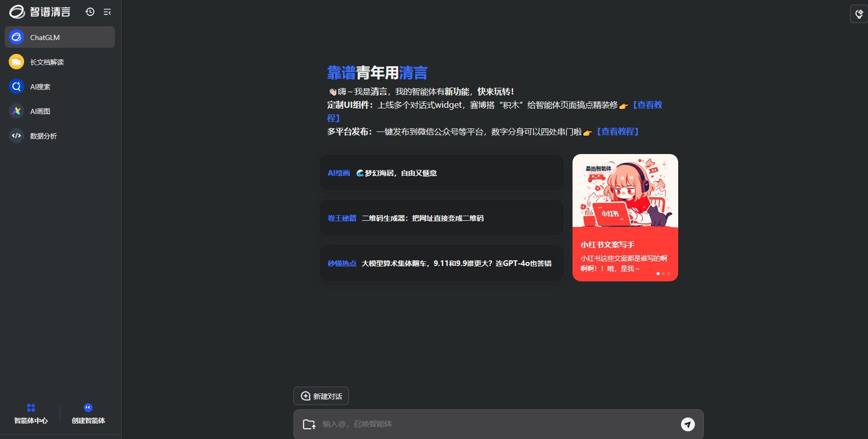Click the 小红书文案写手 banner illustration
The height and width of the screenshot is (439, 868).
click(x=625, y=190)
